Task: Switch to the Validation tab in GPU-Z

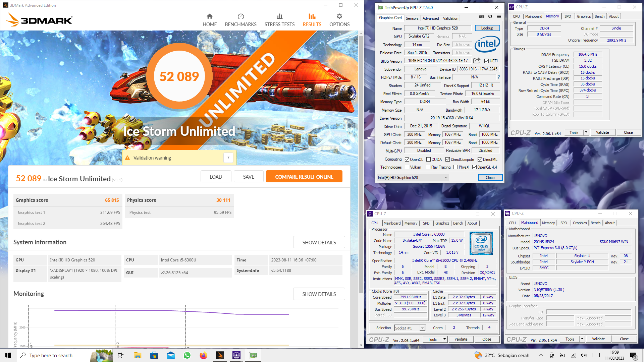Action: point(450,18)
